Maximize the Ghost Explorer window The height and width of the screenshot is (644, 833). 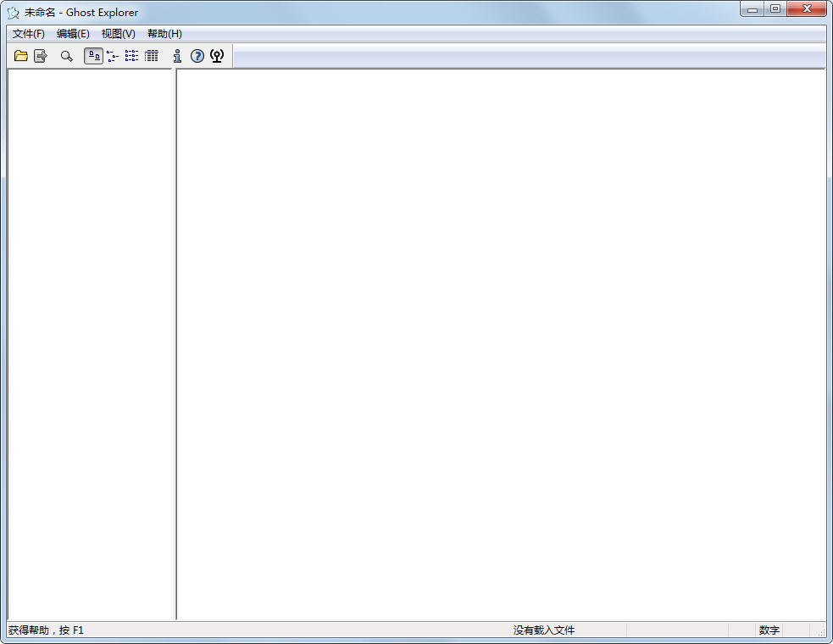(x=775, y=9)
